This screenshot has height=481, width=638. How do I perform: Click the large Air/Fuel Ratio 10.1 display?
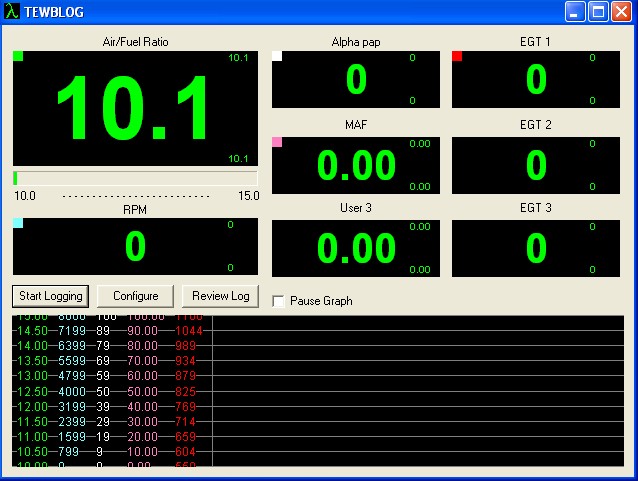(135, 108)
